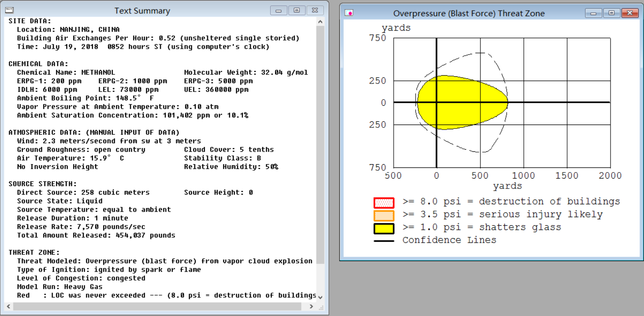Screen dimensions: 644x316
Task: Maximize the Text Summary window
Action: [x=297, y=10]
